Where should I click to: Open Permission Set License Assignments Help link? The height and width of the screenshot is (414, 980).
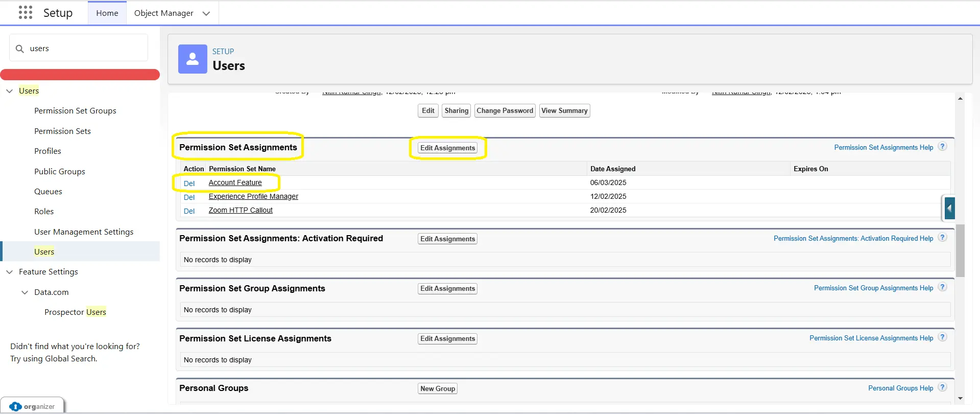tap(871, 338)
